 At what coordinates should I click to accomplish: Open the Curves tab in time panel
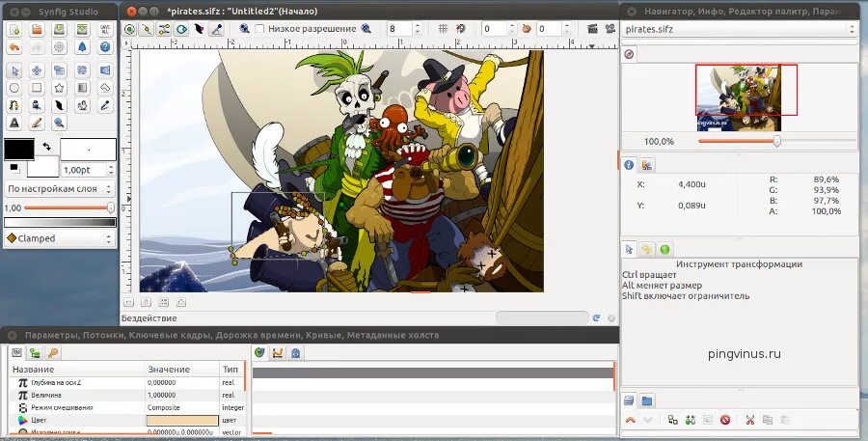pyautogui.click(x=278, y=352)
